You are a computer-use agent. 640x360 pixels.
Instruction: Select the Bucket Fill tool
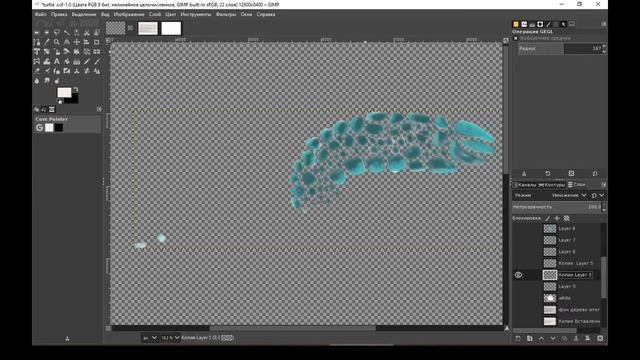(67, 61)
